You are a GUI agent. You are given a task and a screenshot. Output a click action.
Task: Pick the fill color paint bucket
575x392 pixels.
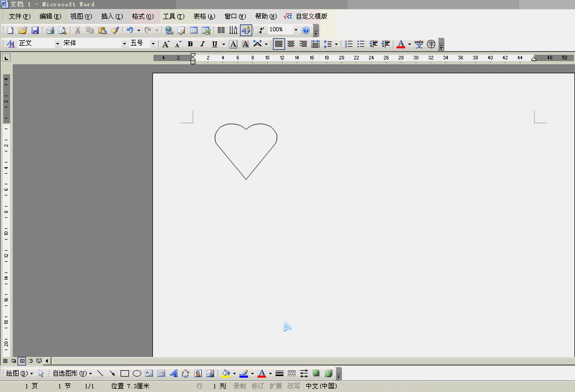point(226,373)
